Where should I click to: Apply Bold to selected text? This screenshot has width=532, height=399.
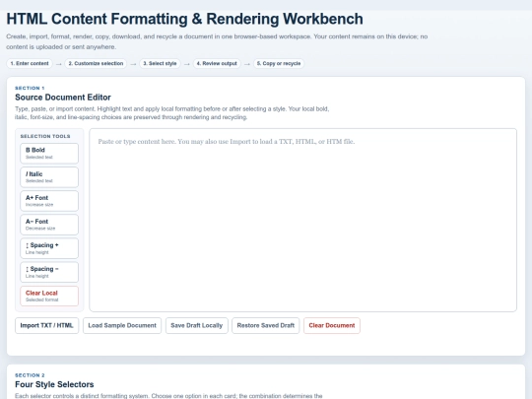tap(49, 154)
